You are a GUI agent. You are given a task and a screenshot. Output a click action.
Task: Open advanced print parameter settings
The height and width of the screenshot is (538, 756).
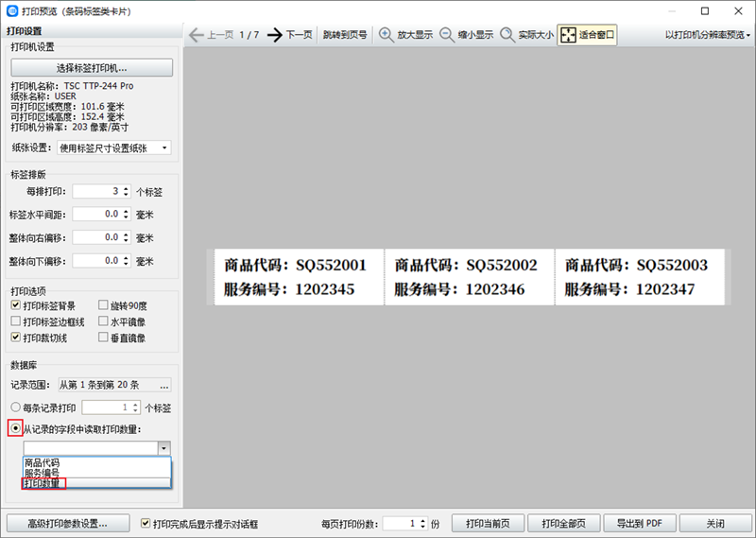coord(66,523)
